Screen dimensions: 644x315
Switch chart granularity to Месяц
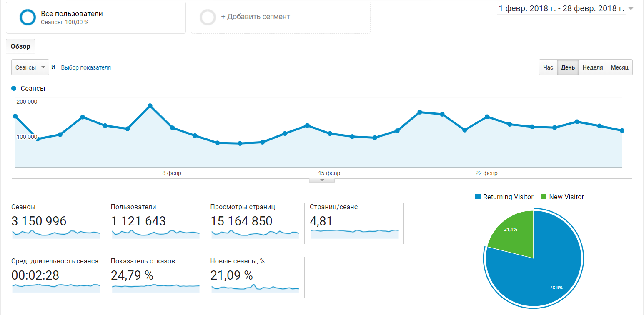pos(619,67)
